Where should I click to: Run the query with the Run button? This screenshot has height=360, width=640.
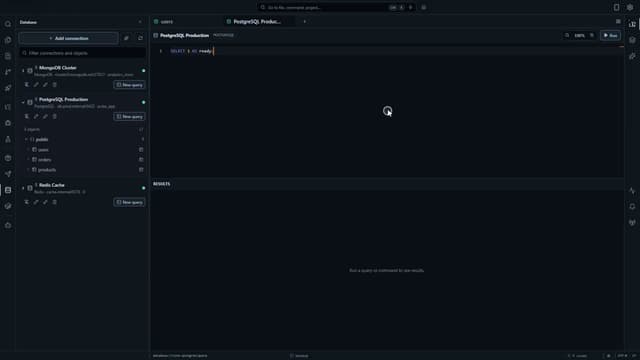pos(610,36)
